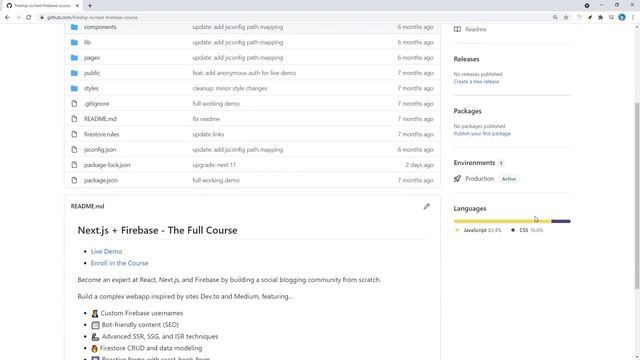The height and width of the screenshot is (360, 640).
Task: Click the Production rocket icon
Action: (458, 179)
